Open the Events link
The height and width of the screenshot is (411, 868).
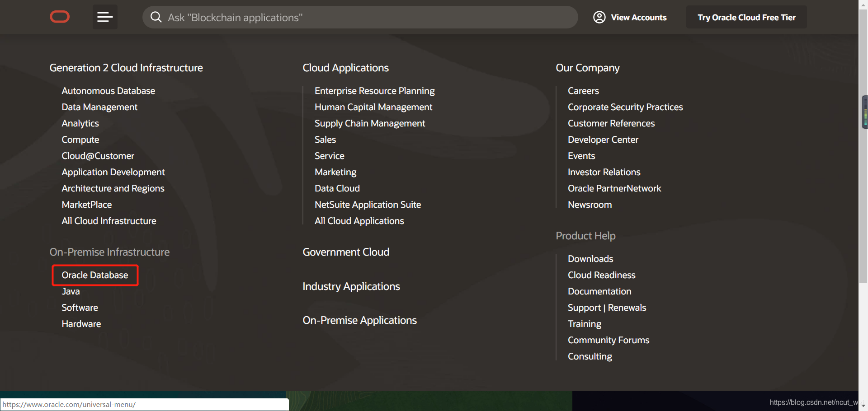click(582, 156)
